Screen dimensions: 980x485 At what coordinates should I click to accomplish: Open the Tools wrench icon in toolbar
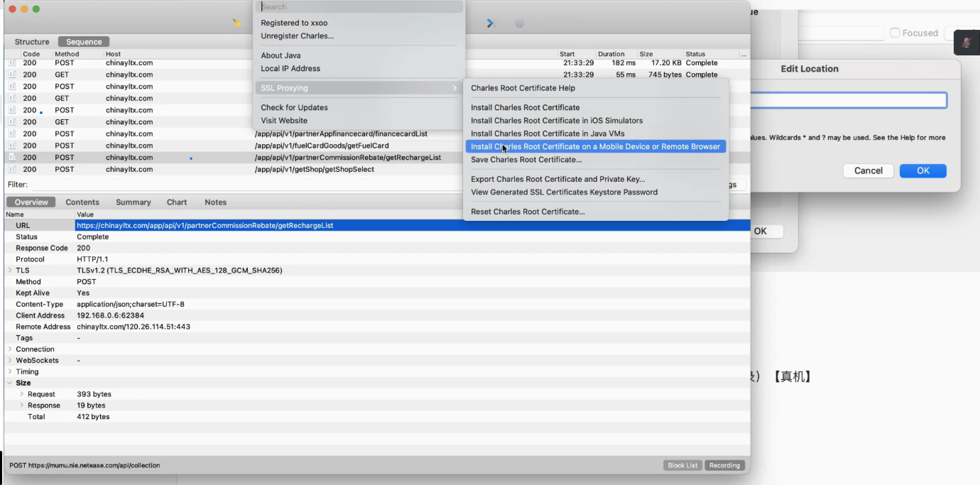(491, 23)
